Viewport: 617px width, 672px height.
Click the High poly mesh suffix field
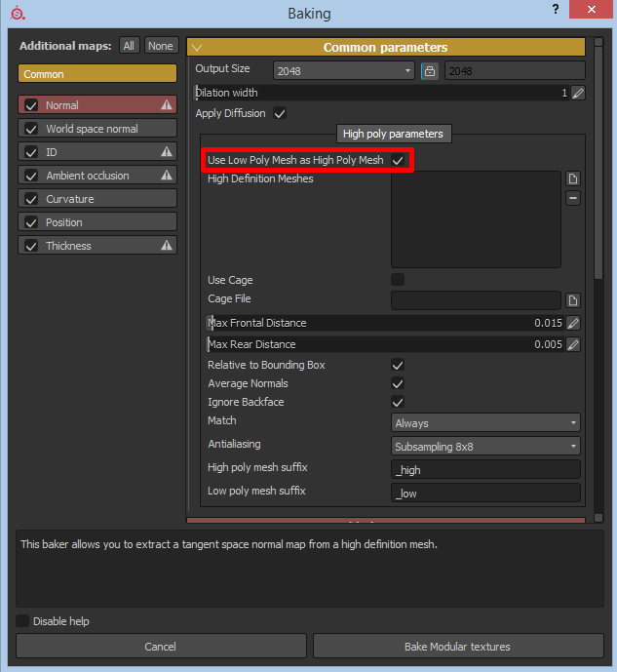point(485,469)
